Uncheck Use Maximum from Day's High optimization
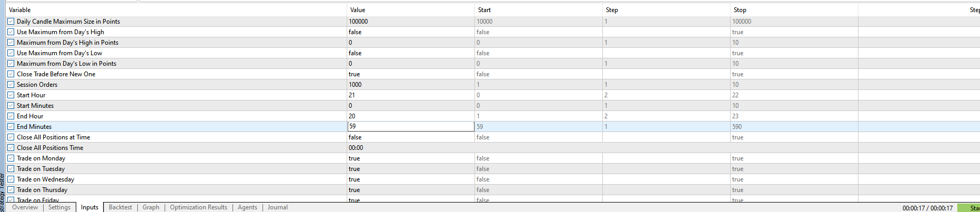Screen dimensions: 980x212 (x=11, y=32)
